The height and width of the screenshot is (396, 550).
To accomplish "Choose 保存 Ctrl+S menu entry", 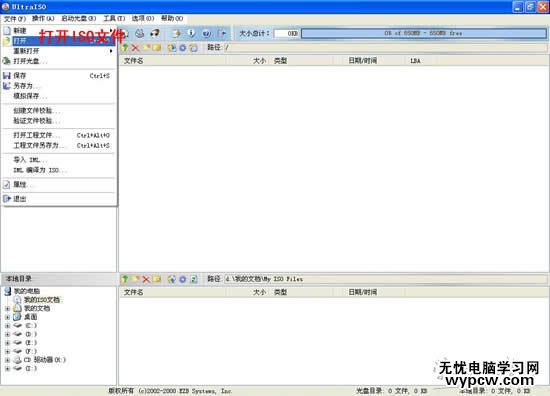I will pos(59,76).
